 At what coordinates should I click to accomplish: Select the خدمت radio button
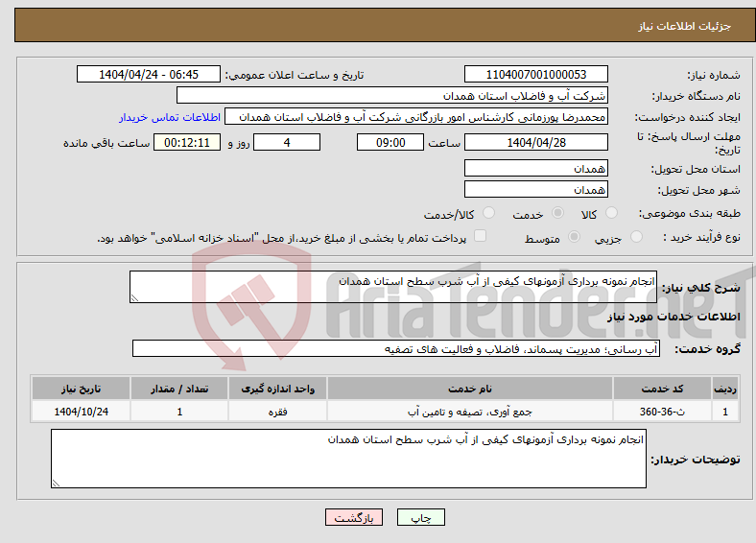coord(557,213)
